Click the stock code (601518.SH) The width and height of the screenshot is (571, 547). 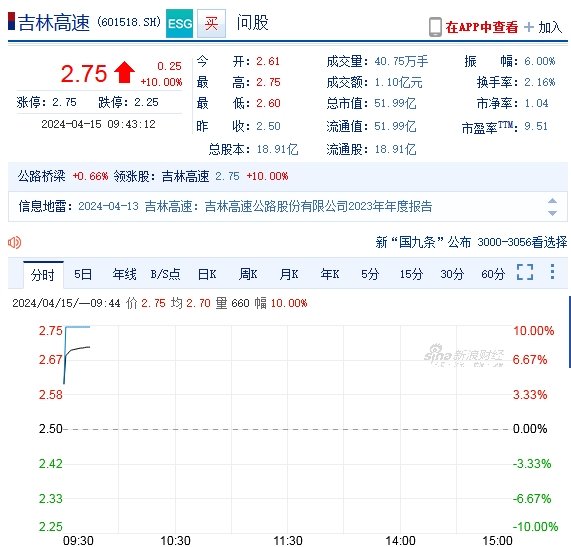tap(129, 22)
